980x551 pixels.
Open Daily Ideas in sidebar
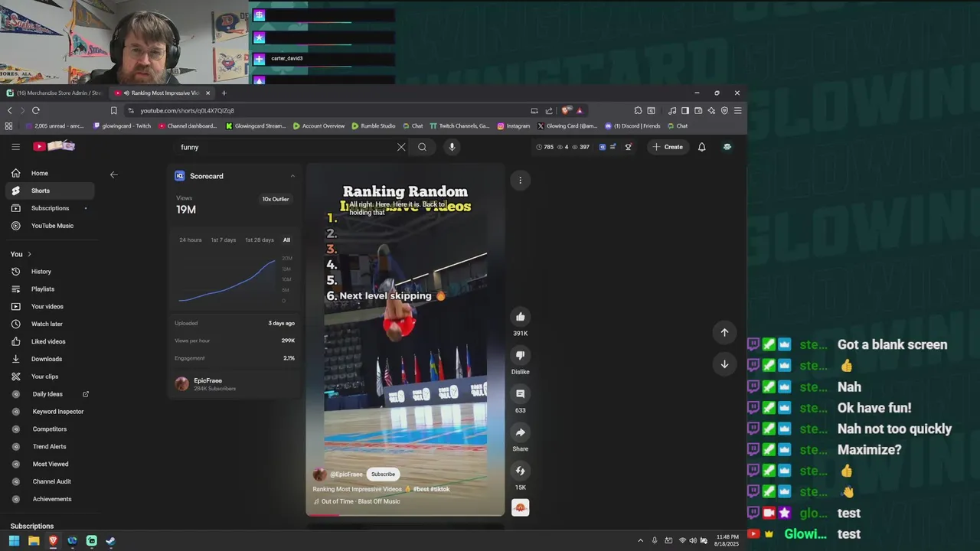[50, 394]
